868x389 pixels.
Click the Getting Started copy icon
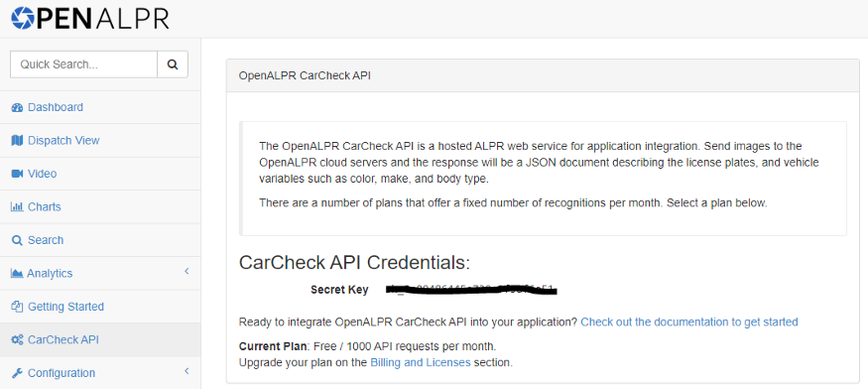point(17,307)
